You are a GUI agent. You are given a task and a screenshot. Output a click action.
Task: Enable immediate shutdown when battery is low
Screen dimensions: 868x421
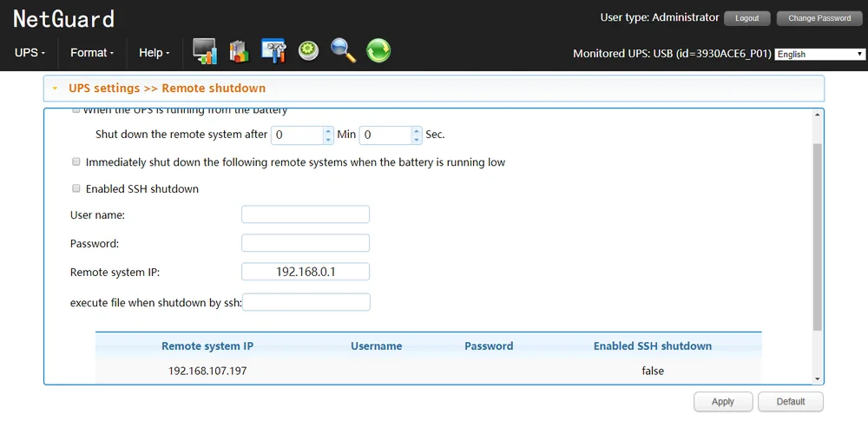76,162
